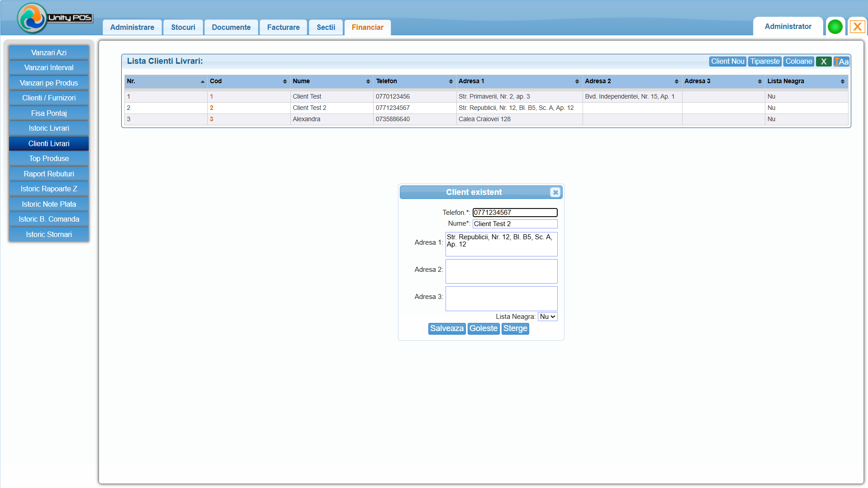Click the orange X logout icon
Screen dimensions: 868x488
point(857,27)
